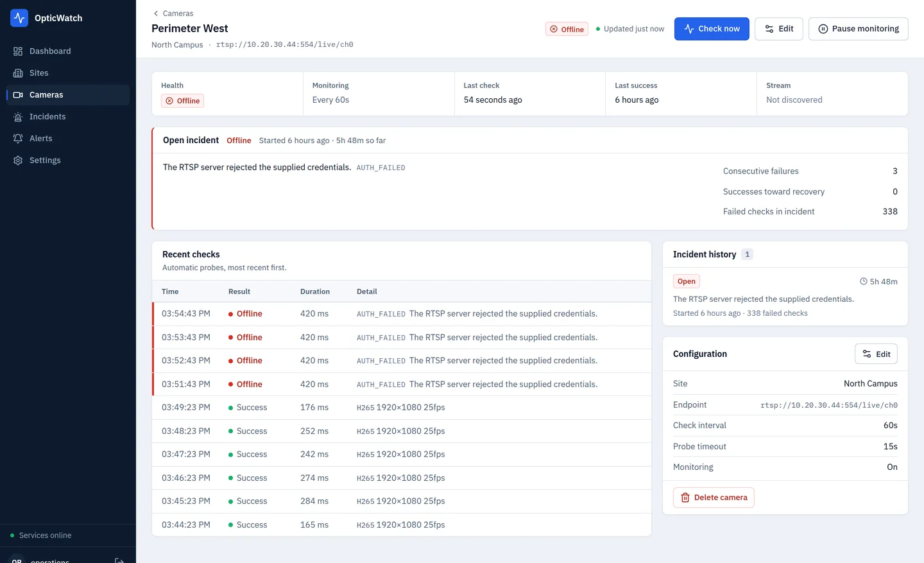Open Alerts via its bell icon
The image size is (924, 563).
[18, 139]
